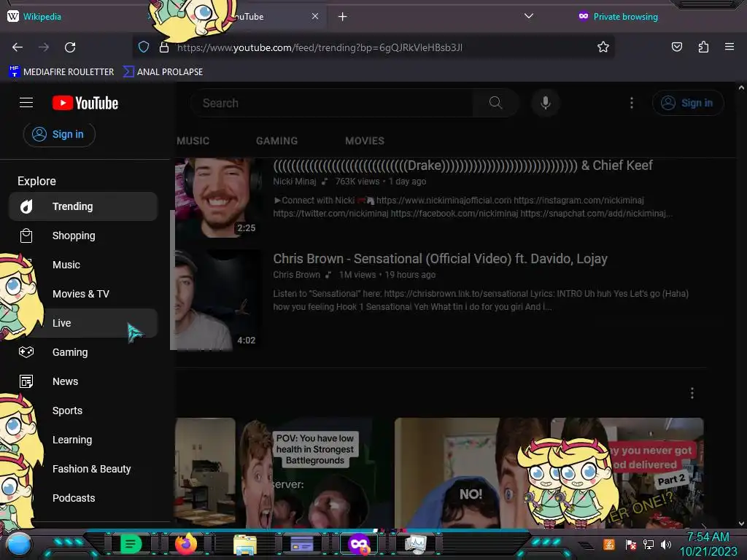This screenshot has width=747, height=560.
Task: Open Music in the Explore sidebar
Action: pyautogui.click(x=83, y=265)
